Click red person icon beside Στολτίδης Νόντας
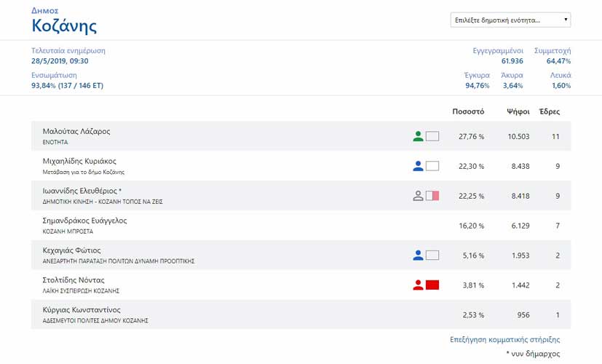 [418, 285]
